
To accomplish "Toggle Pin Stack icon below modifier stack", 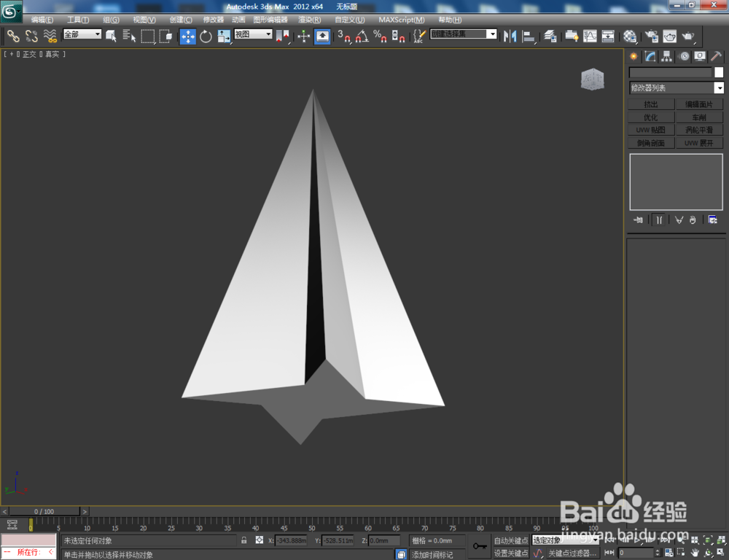I will click(x=638, y=219).
